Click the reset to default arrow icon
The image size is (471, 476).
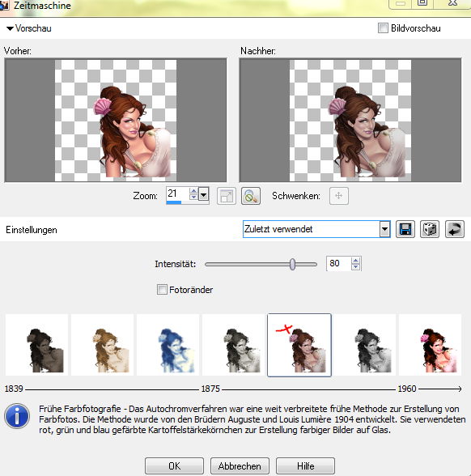(455, 229)
